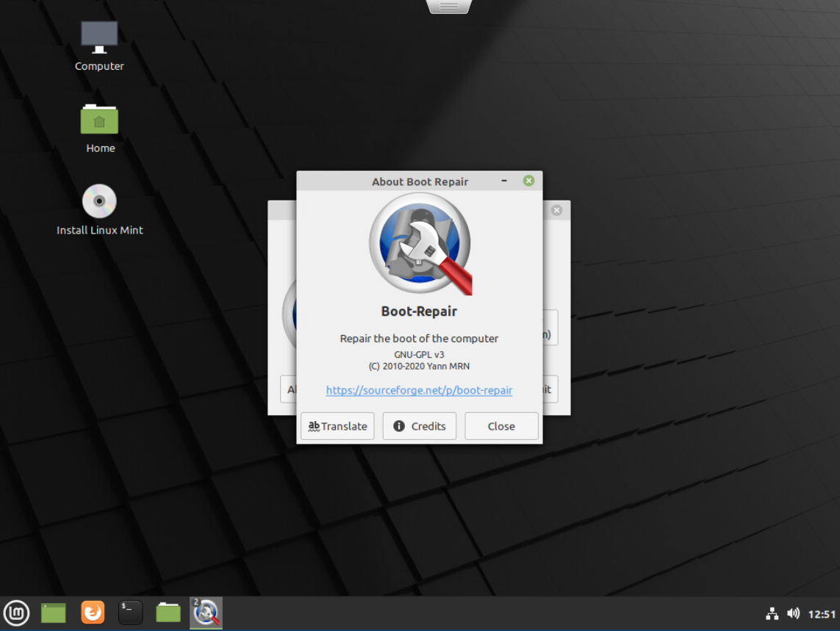Show desktop via green taskbar icon
The height and width of the screenshot is (631, 840).
[x=54, y=613]
